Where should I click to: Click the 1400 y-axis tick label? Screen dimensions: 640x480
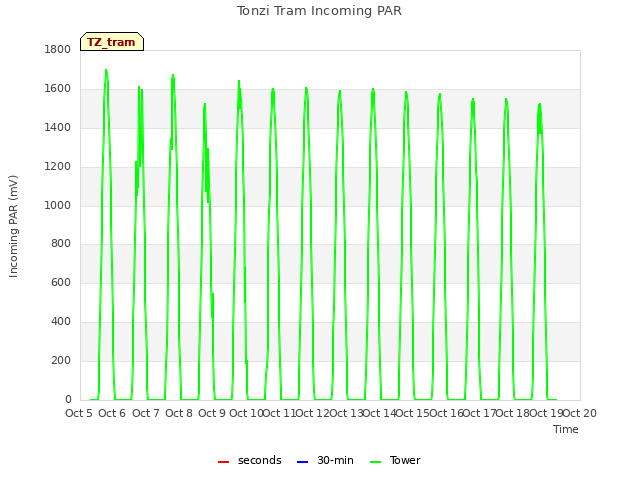(x=58, y=127)
